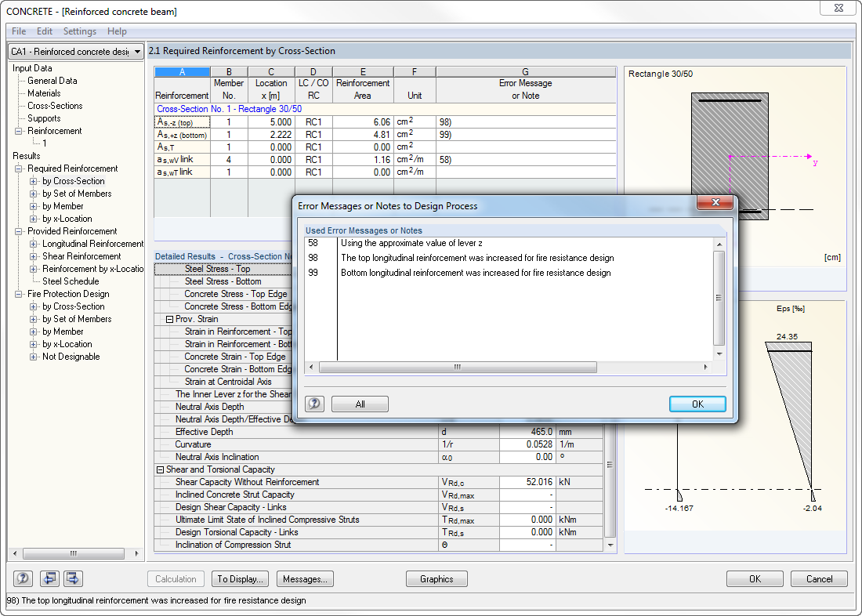This screenshot has height=616, width=862.
Task: Collapse the Provided Reinforcement node
Action: [x=18, y=231]
